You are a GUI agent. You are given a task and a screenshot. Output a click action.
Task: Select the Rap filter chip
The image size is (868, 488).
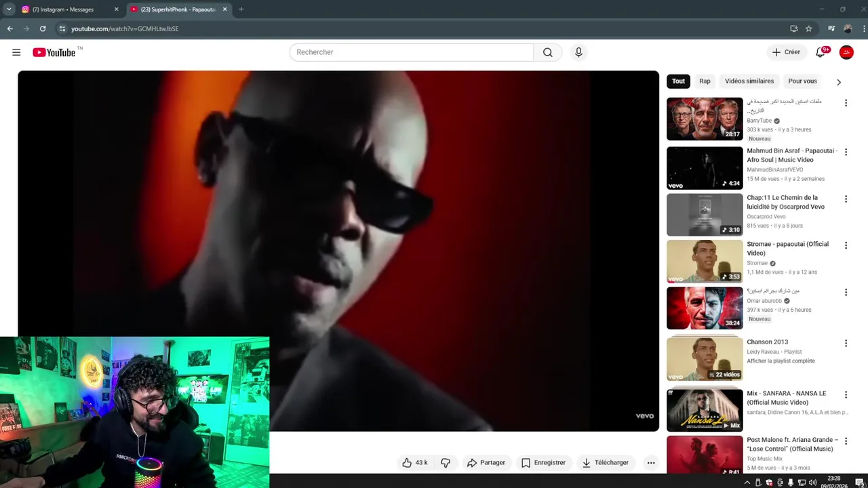[x=705, y=81]
